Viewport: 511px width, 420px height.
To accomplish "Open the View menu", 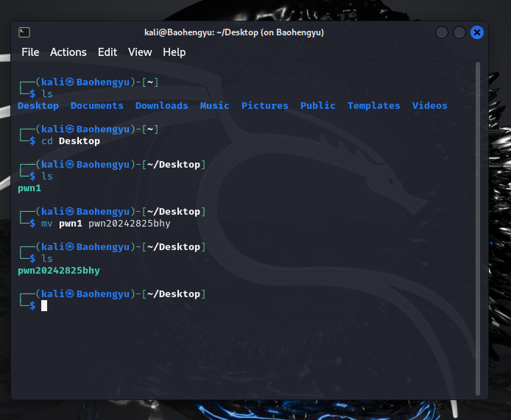I will (140, 52).
